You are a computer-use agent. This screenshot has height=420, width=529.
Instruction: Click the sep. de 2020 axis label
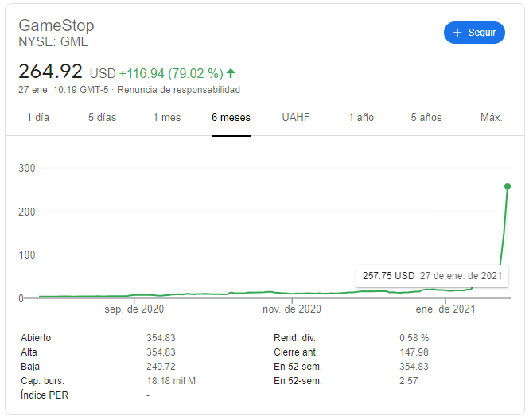point(134,309)
